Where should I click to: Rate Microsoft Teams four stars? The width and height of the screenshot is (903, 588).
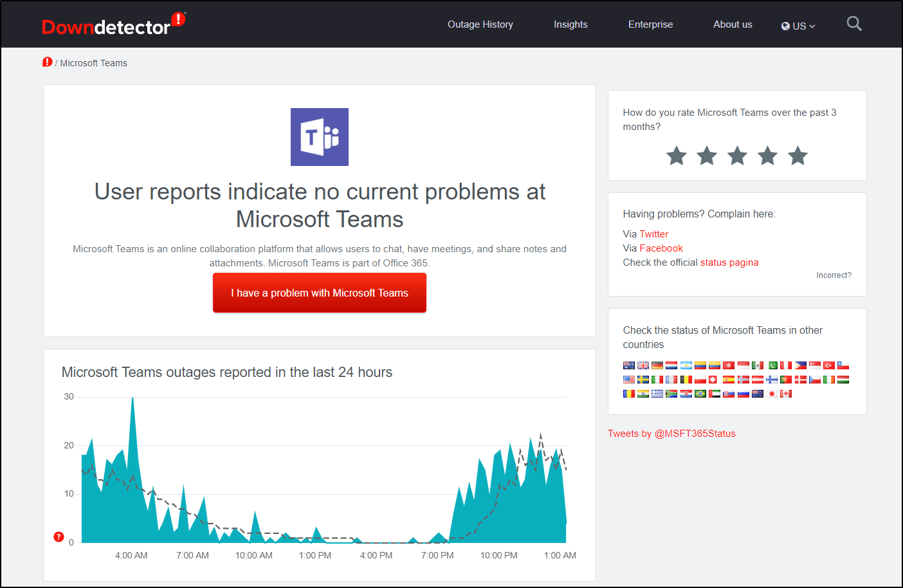click(767, 156)
